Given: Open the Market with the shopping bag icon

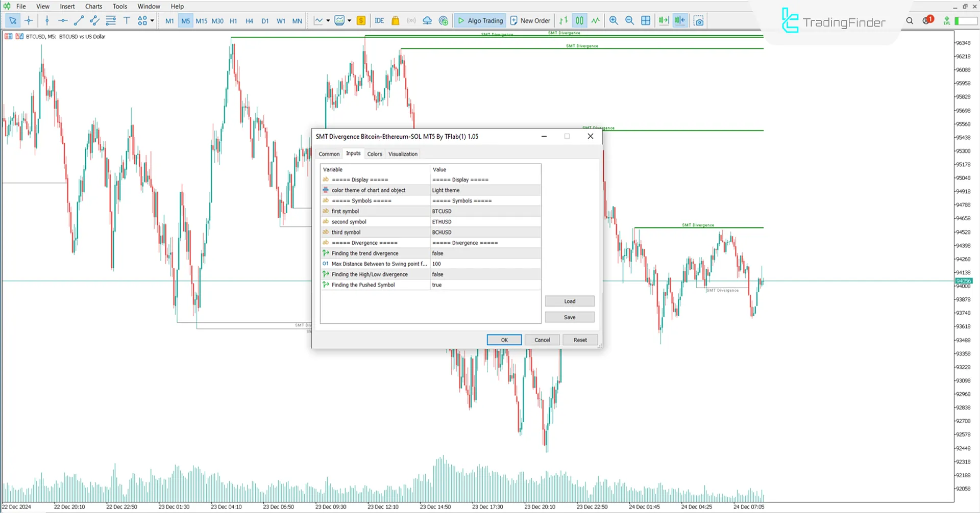Looking at the screenshot, I should 396,20.
